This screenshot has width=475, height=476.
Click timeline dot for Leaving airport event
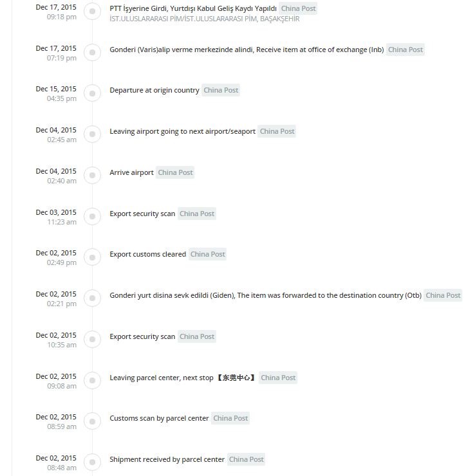click(92, 134)
